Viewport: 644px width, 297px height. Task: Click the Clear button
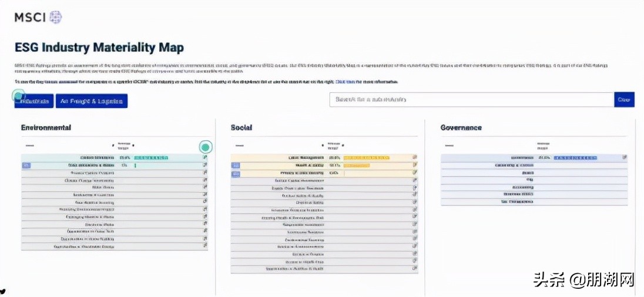(623, 100)
